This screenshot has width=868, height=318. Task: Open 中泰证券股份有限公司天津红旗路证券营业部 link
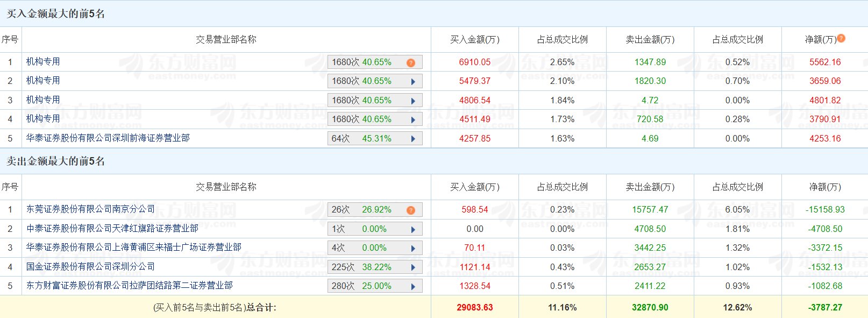[112, 229]
